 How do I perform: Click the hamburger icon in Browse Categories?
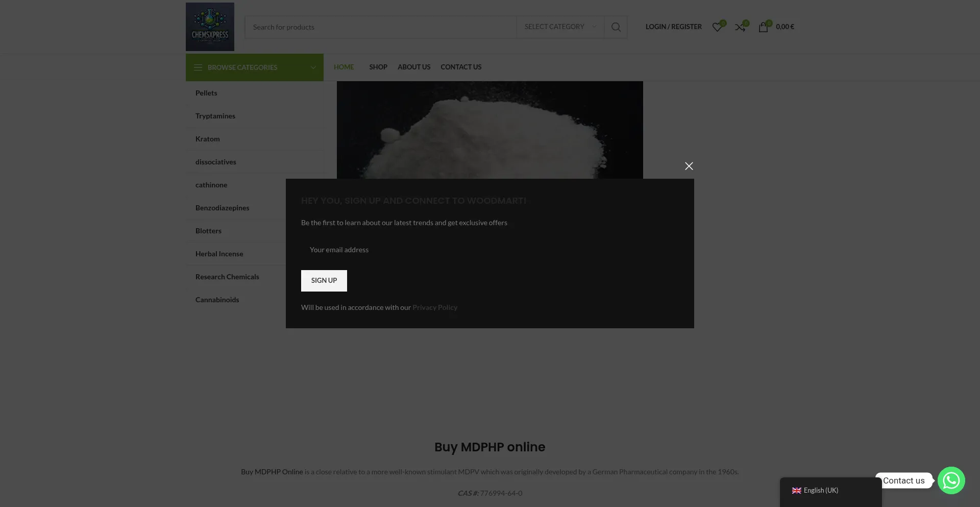pyautogui.click(x=198, y=67)
